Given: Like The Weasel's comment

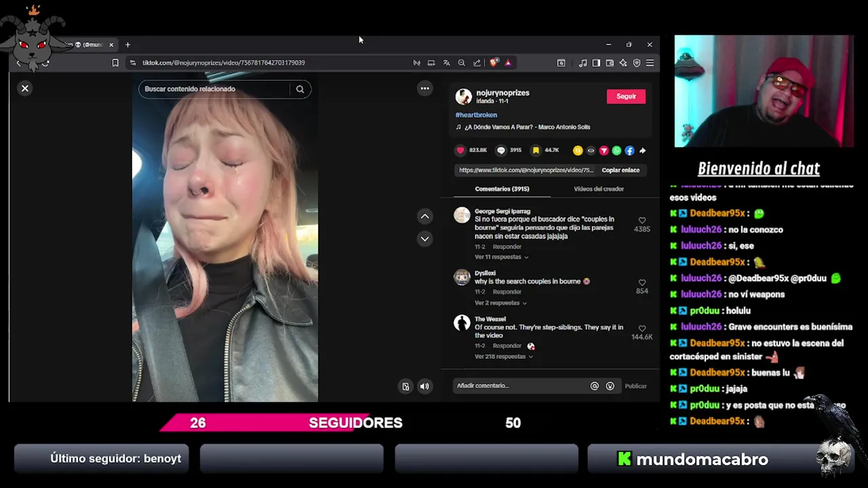Looking at the screenshot, I should click(642, 329).
